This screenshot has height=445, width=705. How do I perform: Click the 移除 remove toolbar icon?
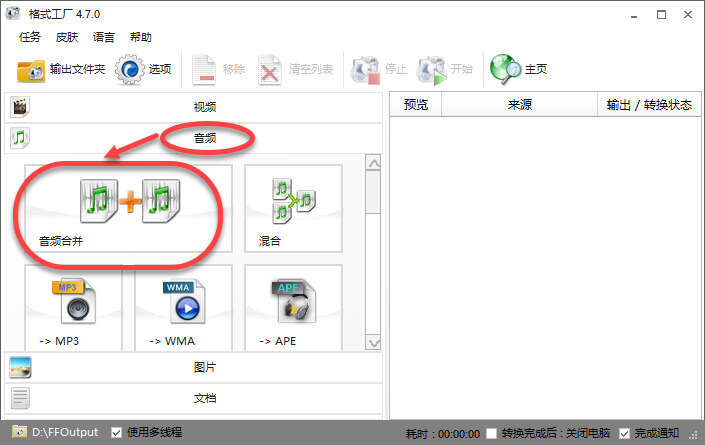tap(204, 70)
